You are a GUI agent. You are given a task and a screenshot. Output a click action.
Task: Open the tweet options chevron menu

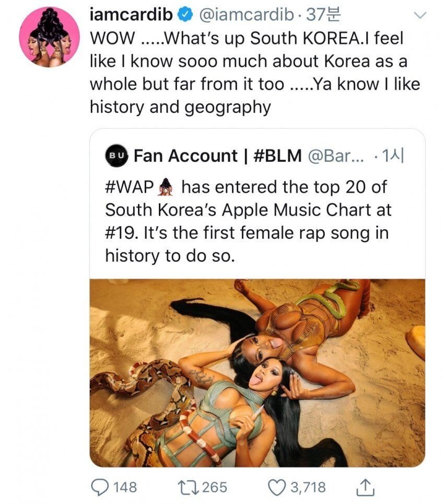pyautogui.click(x=419, y=17)
